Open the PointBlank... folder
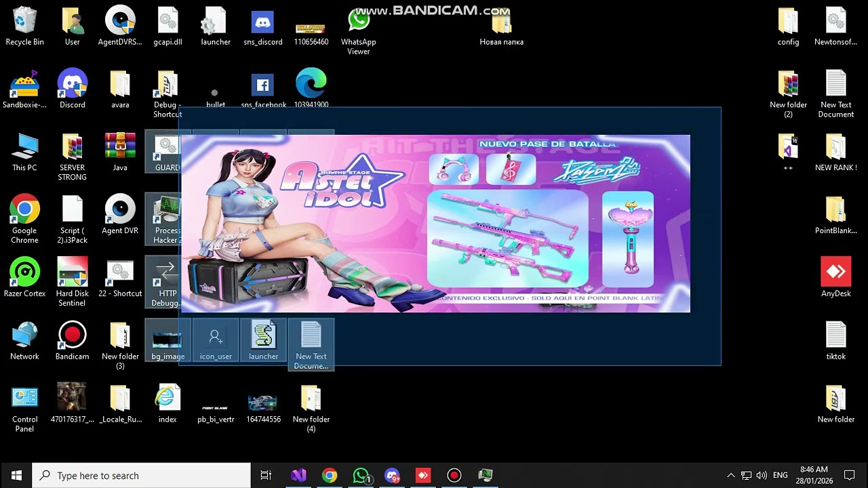The image size is (868, 488). (x=836, y=216)
